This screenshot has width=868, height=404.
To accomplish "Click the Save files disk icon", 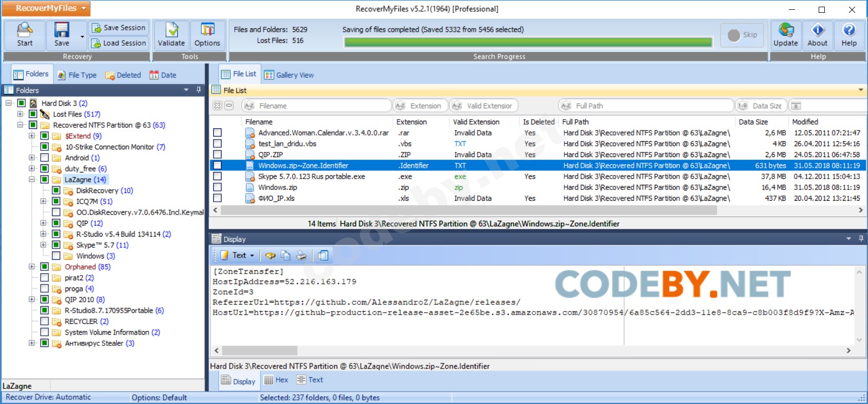I will pyautogui.click(x=62, y=30).
